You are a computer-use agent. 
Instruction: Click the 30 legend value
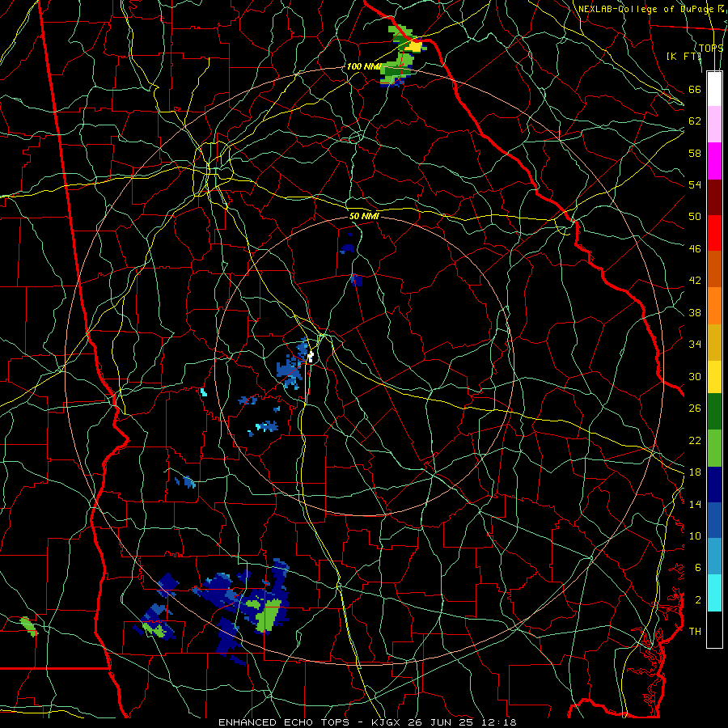pyautogui.click(x=695, y=376)
